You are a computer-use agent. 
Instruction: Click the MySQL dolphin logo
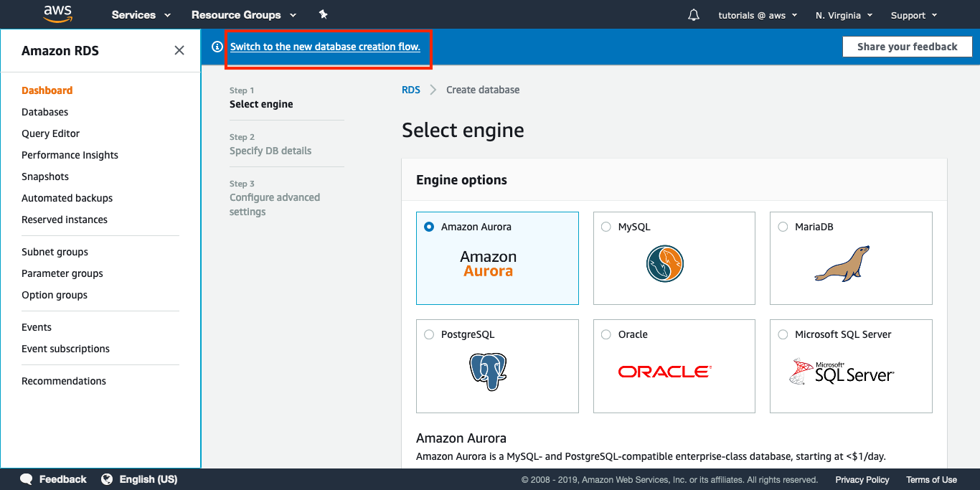pos(664,263)
